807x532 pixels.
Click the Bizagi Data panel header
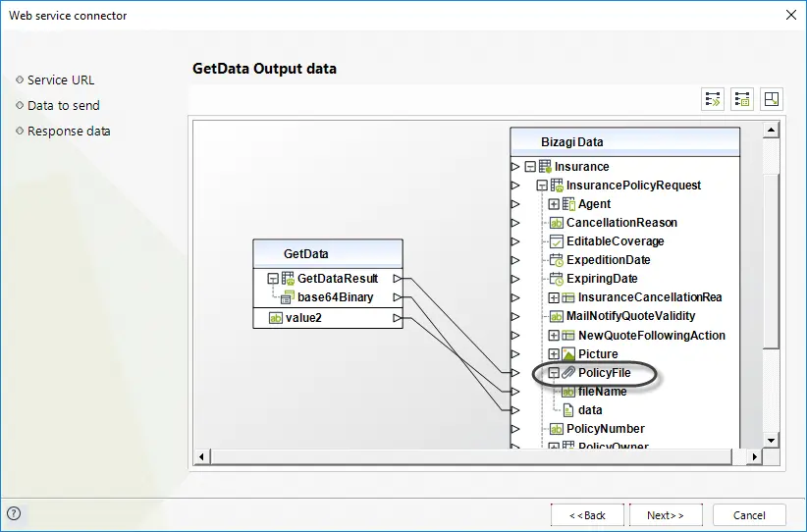624,142
